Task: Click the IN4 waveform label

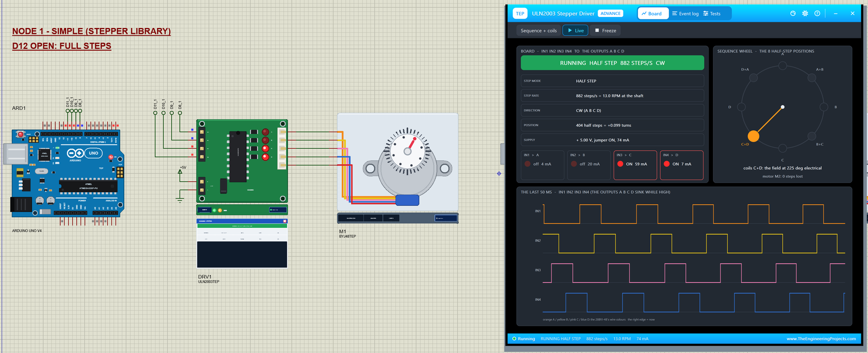Action: [x=538, y=299]
